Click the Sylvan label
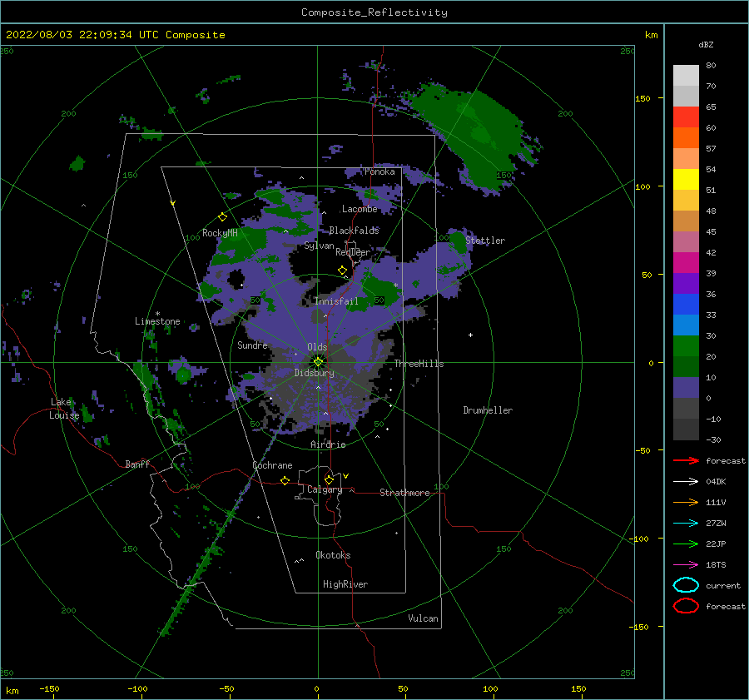The width and height of the screenshot is (749, 700). pyautogui.click(x=319, y=246)
